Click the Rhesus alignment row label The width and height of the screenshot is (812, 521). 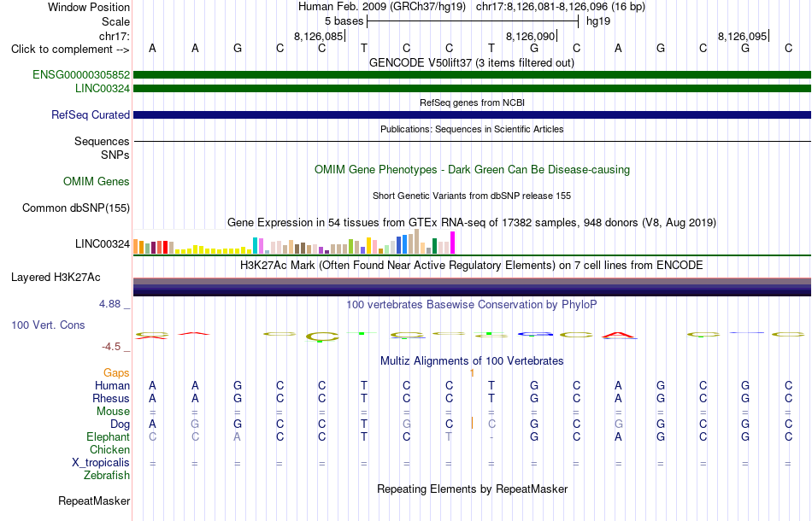111,399
